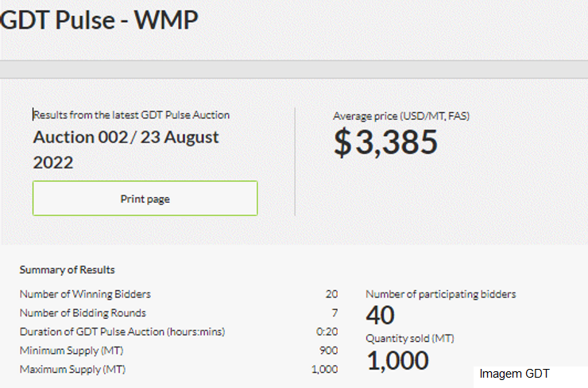Select the large quantity sold value 1,000
The width and height of the screenshot is (588, 388).
[397, 361]
